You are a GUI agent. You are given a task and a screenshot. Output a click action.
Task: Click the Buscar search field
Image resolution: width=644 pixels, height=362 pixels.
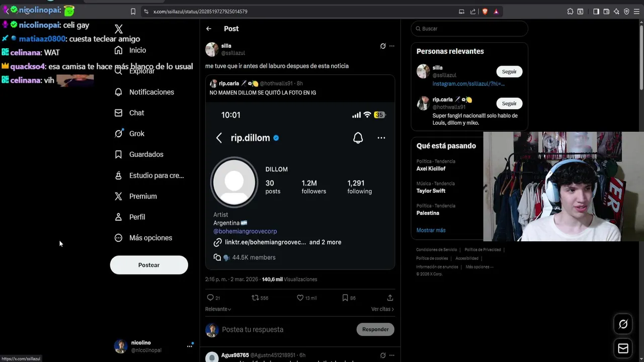point(469,29)
